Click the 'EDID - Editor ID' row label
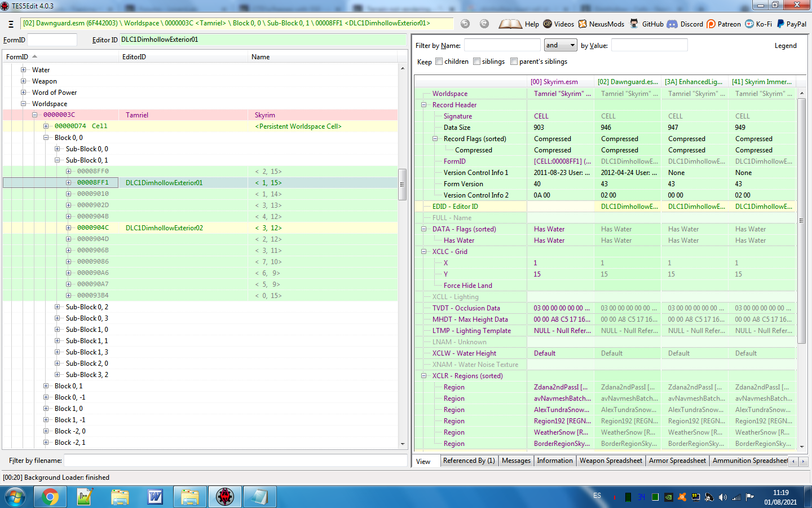 (x=455, y=207)
